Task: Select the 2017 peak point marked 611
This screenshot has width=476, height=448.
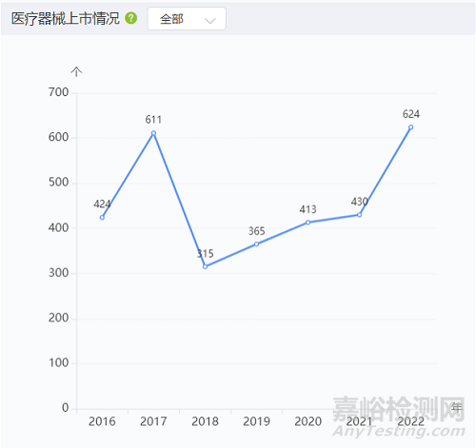Action: click(x=153, y=133)
